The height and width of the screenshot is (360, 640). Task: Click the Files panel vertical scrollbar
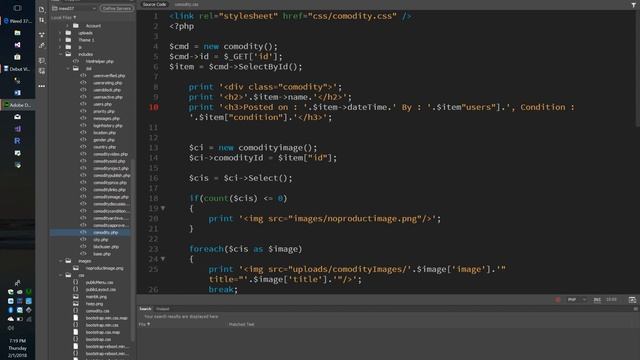(133, 249)
